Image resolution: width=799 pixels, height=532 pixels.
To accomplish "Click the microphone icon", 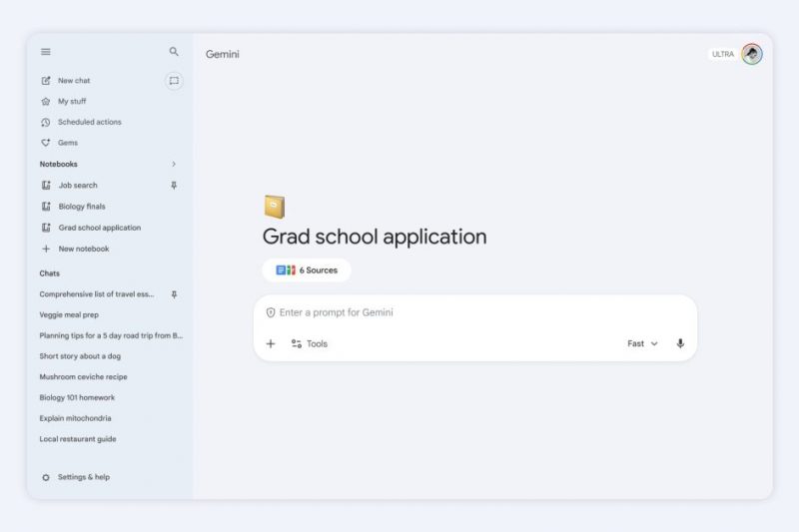I will pyautogui.click(x=680, y=343).
